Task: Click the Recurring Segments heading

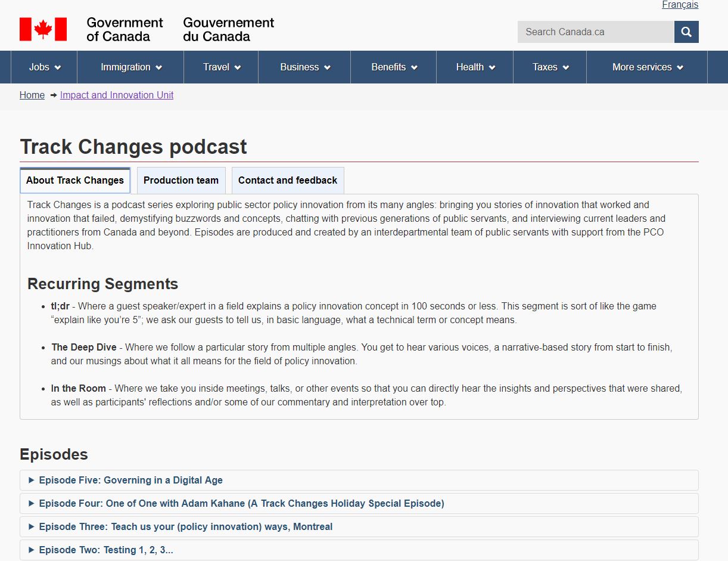Action: pyautogui.click(x=103, y=284)
